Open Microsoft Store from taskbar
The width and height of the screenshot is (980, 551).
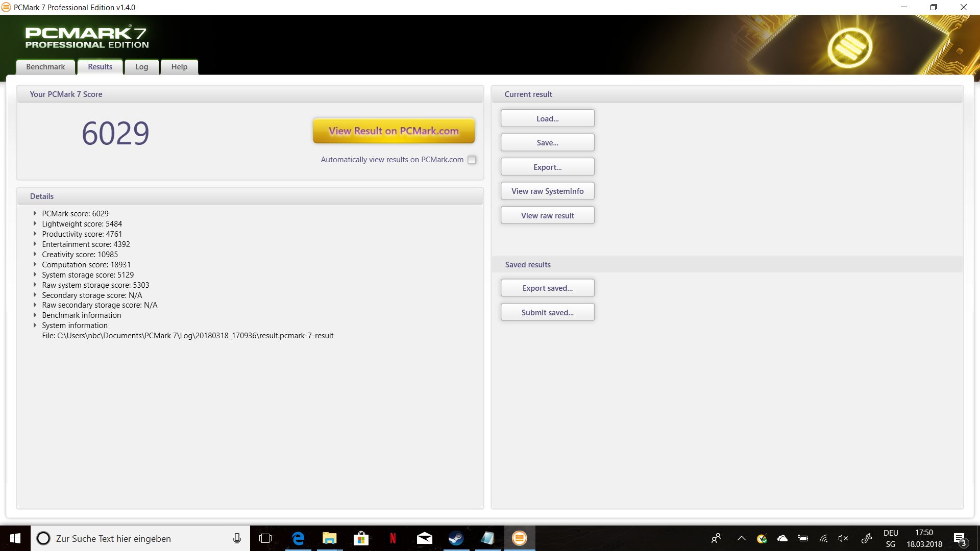(361, 538)
